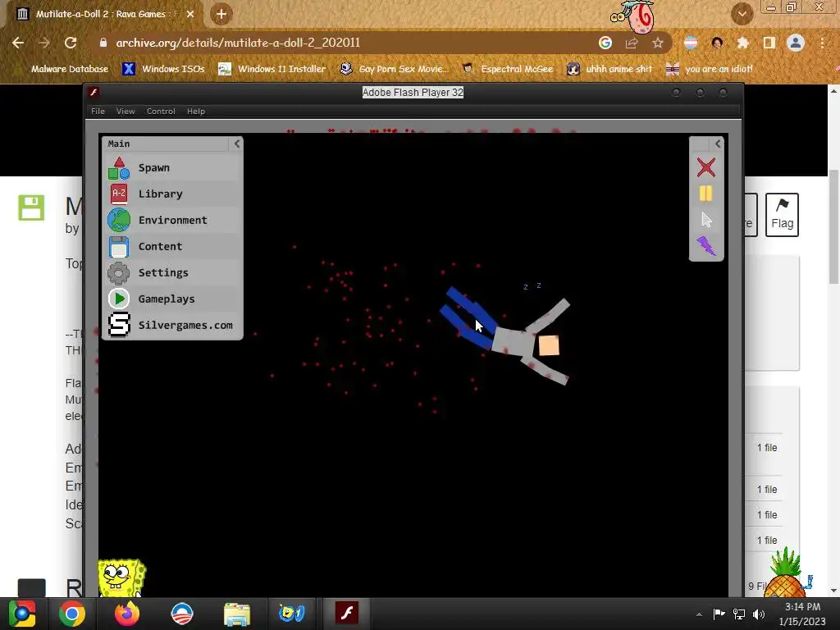
Task: Open the Chrome extensions puzzle icon
Action: [x=743, y=43]
